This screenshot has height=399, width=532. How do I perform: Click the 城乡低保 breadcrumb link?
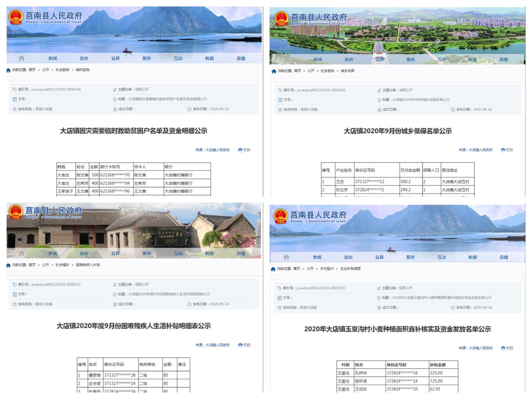[347, 71]
